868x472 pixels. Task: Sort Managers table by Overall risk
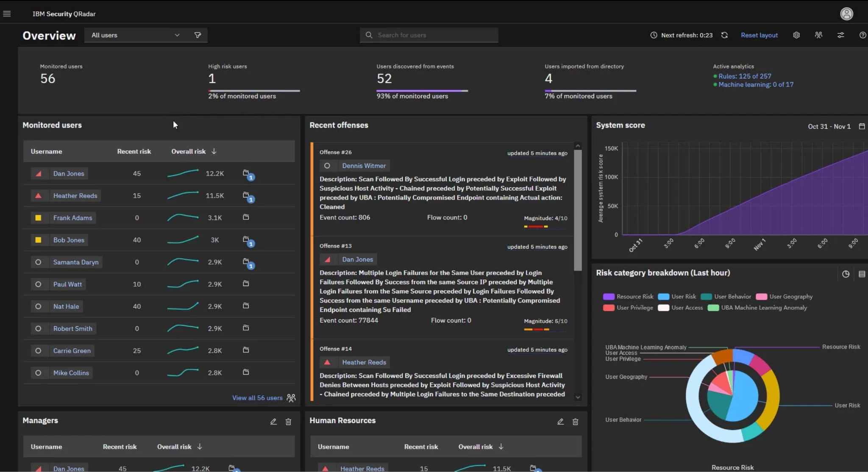pos(180,447)
